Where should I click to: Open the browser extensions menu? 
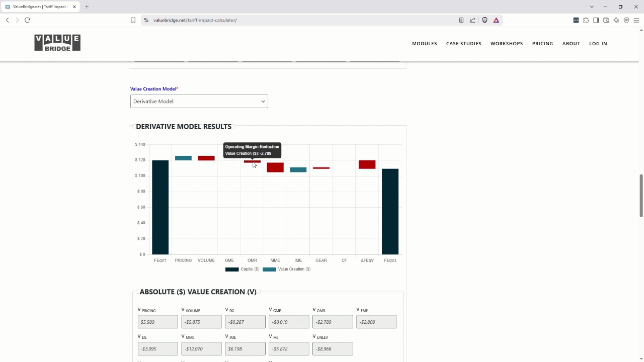(586, 20)
